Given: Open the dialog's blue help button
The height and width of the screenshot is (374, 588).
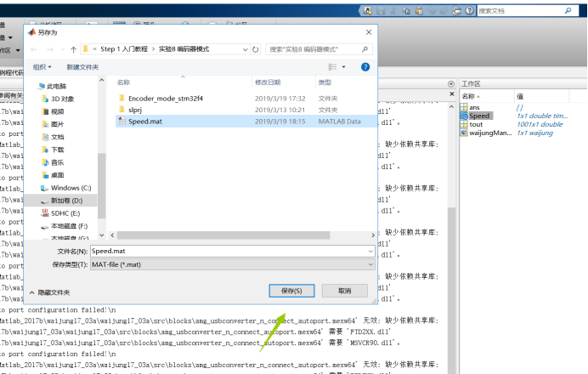Looking at the screenshot, I should [365, 67].
